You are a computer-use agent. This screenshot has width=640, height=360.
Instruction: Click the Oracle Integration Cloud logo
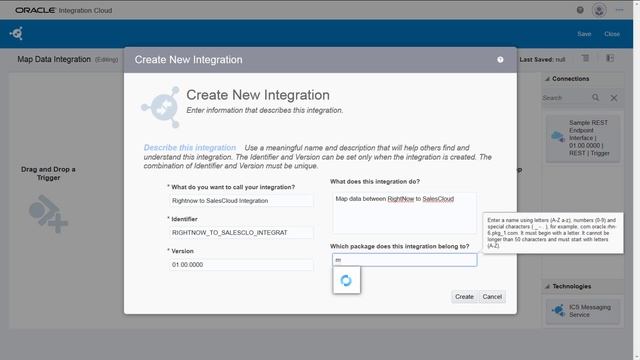[64, 10]
